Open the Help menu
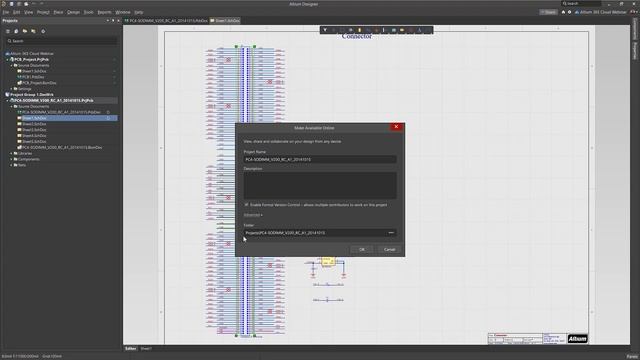 (x=139, y=12)
